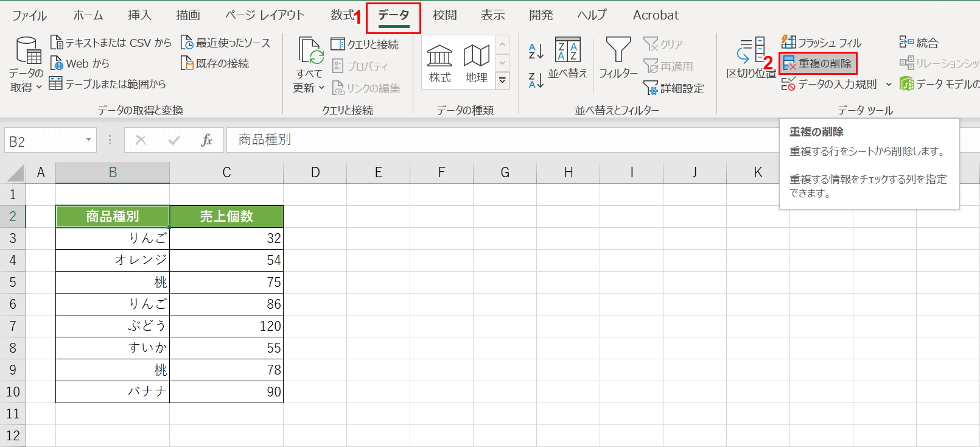The image size is (980, 447).
Task: Switch to the 描画 tab
Action: point(188,15)
